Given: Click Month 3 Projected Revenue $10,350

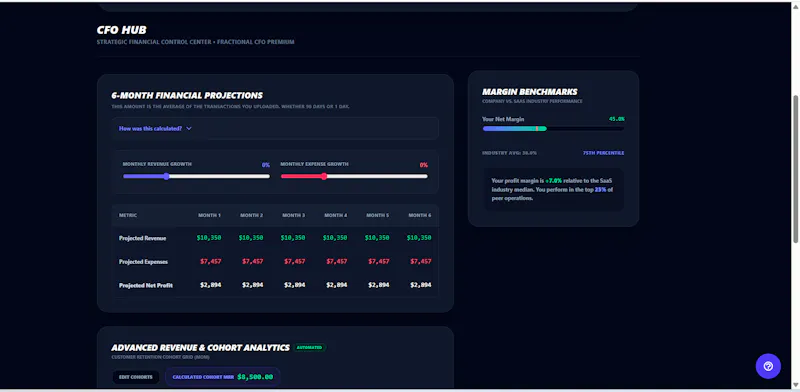Looking at the screenshot, I should pyautogui.click(x=293, y=238).
